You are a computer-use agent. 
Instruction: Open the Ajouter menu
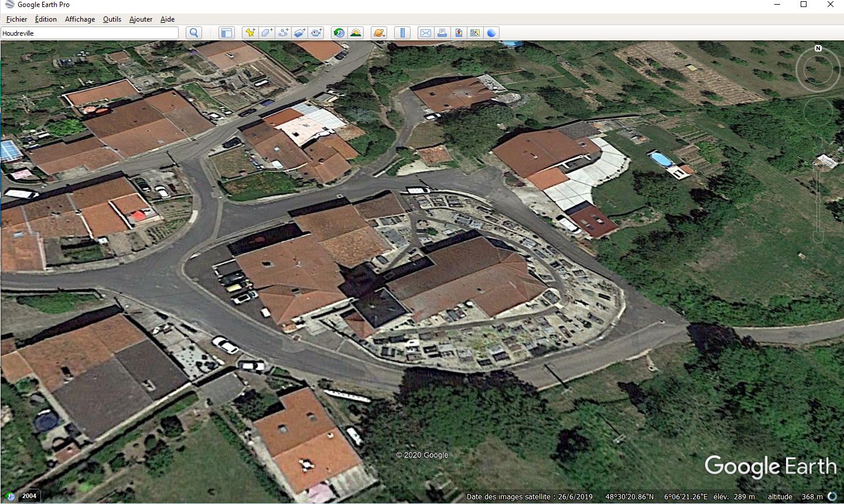click(x=141, y=19)
